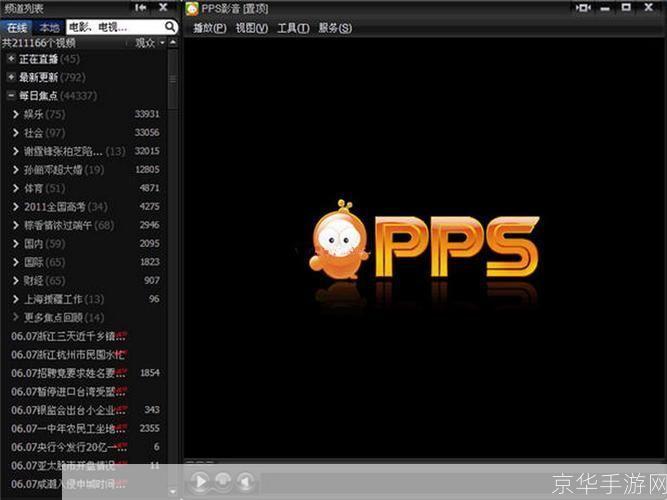The image size is (667, 500).
Task: Click the channel list scrollbar thumb
Action: click(x=173, y=80)
